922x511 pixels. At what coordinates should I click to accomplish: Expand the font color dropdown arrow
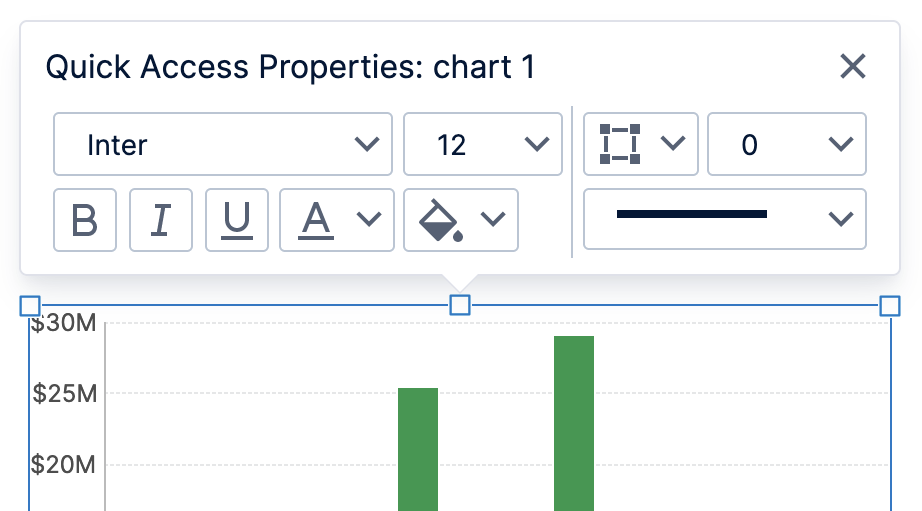(369, 219)
